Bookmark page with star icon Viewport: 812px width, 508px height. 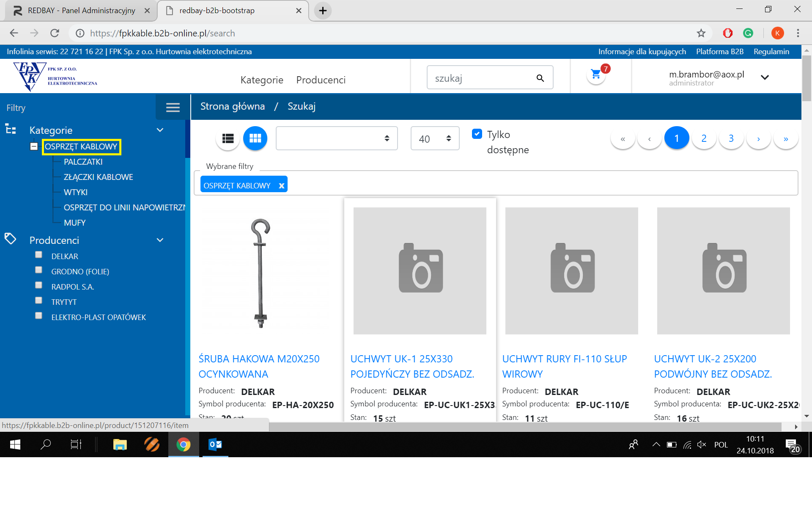[x=701, y=33]
